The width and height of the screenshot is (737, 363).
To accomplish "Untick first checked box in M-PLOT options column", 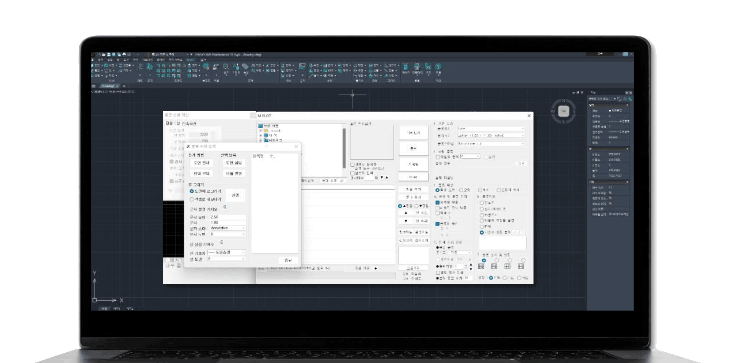I will click(438, 203).
